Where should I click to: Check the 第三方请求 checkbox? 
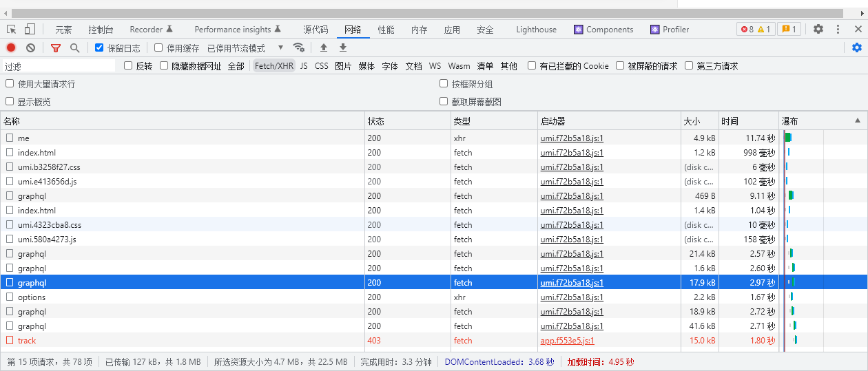point(689,66)
